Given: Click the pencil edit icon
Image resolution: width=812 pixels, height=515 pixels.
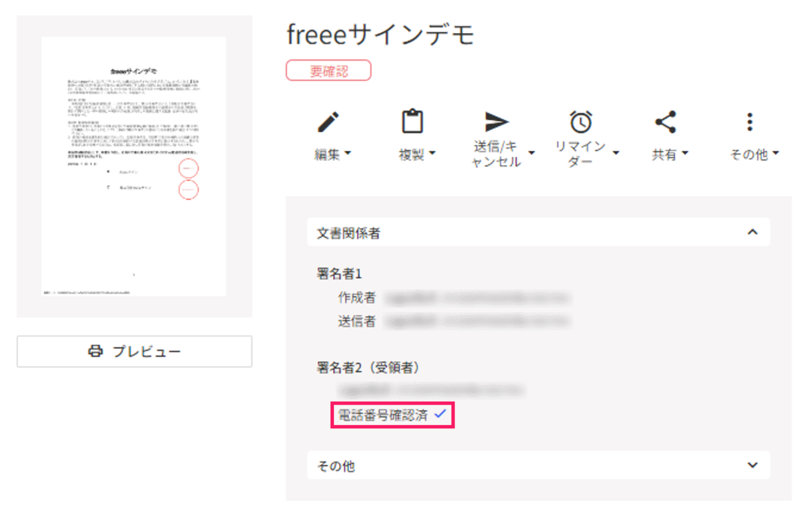Looking at the screenshot, I should tap(328, 122).
